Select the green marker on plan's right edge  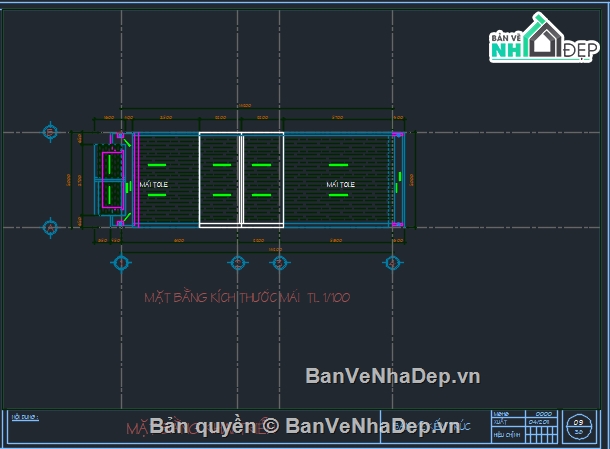(399, 178)
